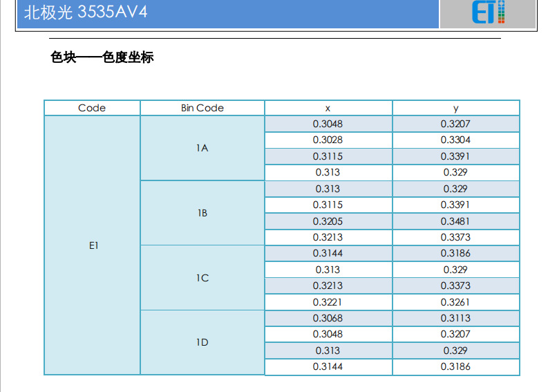Select the 1D bin code cell
548x392 pixels.
click(202, 342)
